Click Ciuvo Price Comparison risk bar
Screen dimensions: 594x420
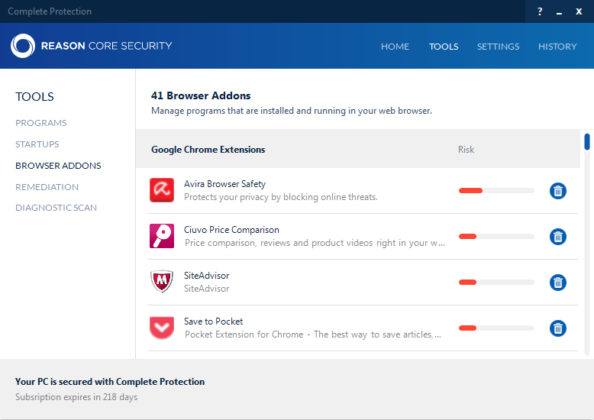(496, 237)
